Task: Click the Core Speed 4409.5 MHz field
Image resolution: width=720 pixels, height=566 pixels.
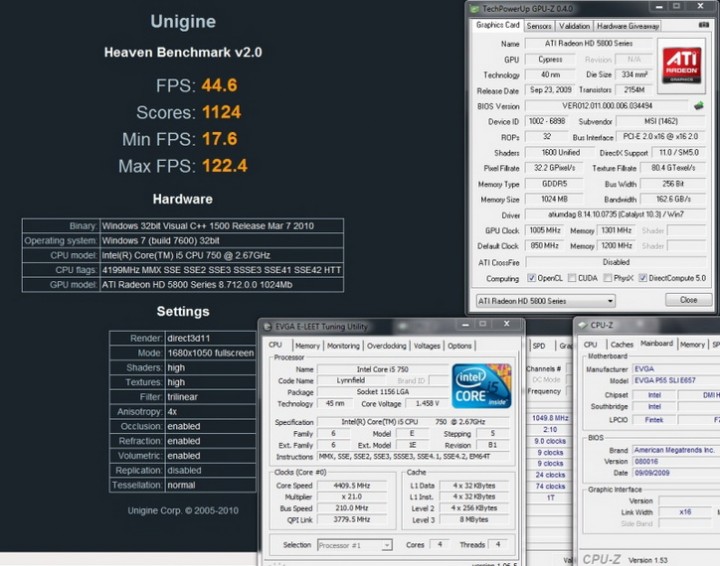Action: (351, 486)
